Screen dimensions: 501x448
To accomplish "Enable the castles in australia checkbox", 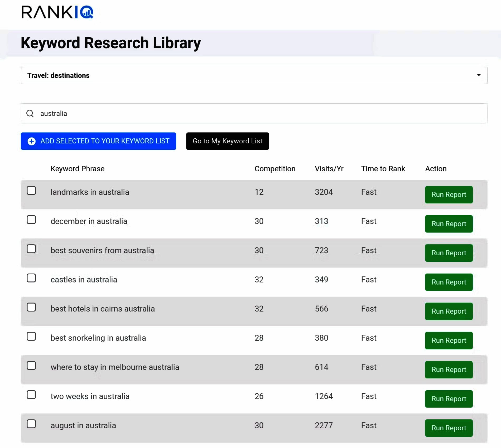I will (x=31, y=278).
